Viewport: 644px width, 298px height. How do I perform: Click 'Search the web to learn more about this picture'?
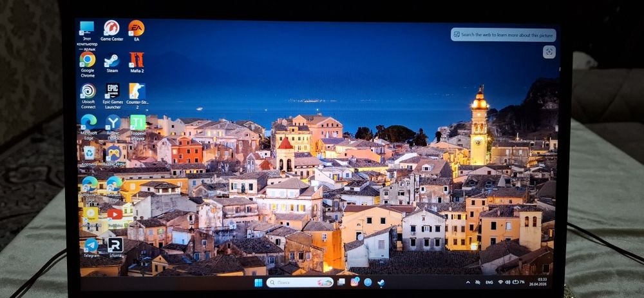503,35
